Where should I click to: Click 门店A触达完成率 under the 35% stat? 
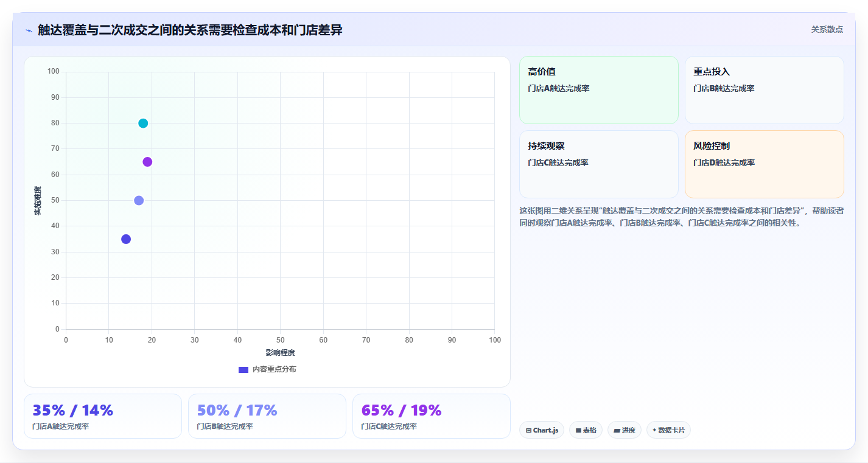[60, 426]
